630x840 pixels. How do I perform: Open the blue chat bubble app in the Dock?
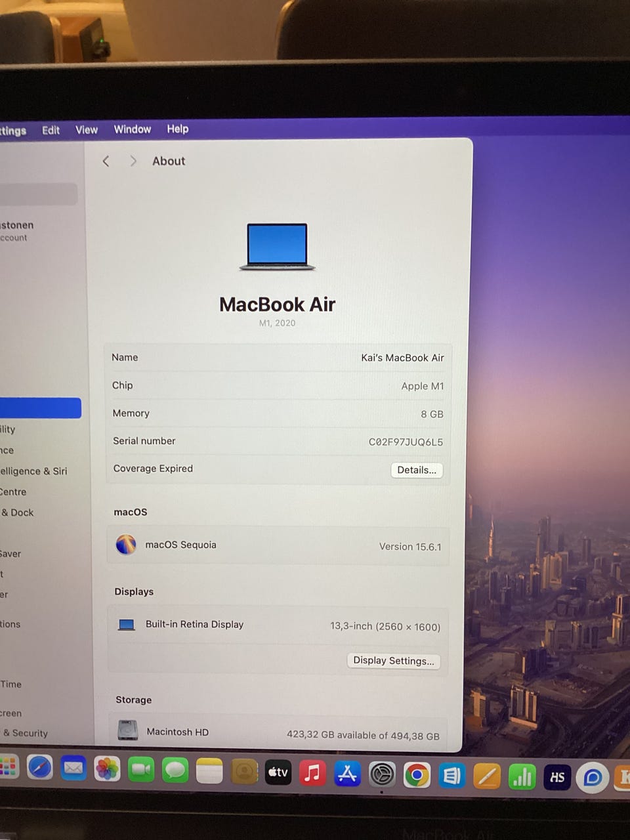(x=593, y=778)
